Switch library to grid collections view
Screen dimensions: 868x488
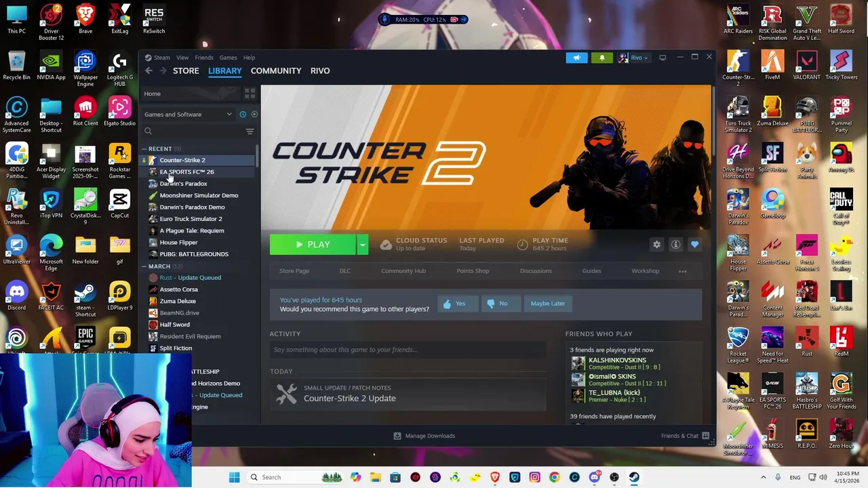(250, 94)
